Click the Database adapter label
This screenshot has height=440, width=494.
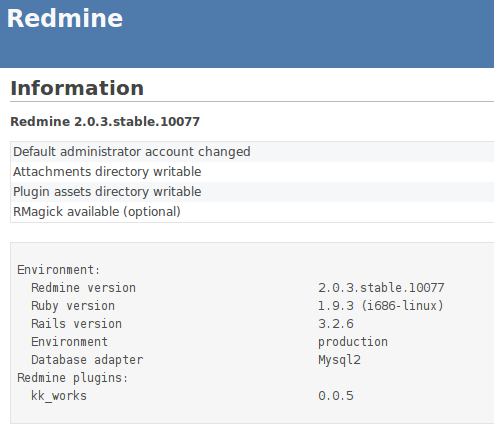[x=87, y=360]
